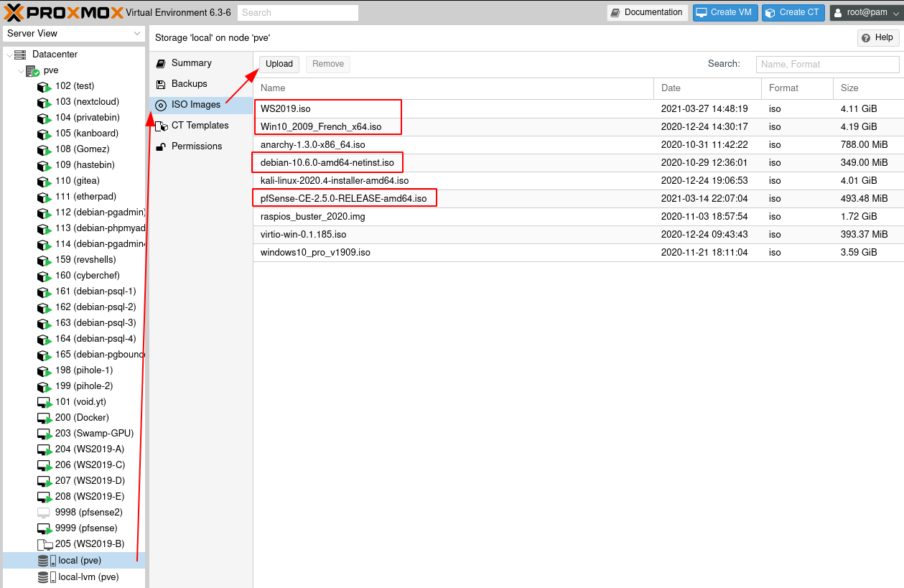904x588 pixels.
Task: Select windows10_pro_v1909.iso
Action: [x=578, y=253]
